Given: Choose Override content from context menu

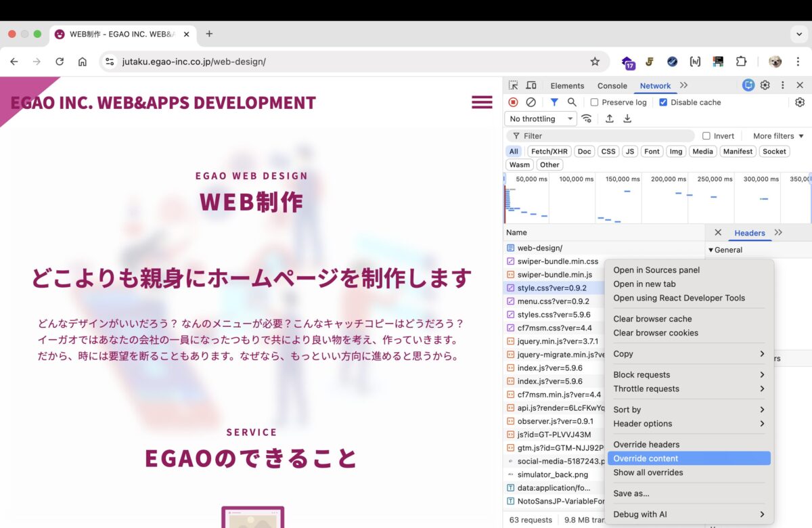Looking at the screenshot, I should tap(646, 458).
